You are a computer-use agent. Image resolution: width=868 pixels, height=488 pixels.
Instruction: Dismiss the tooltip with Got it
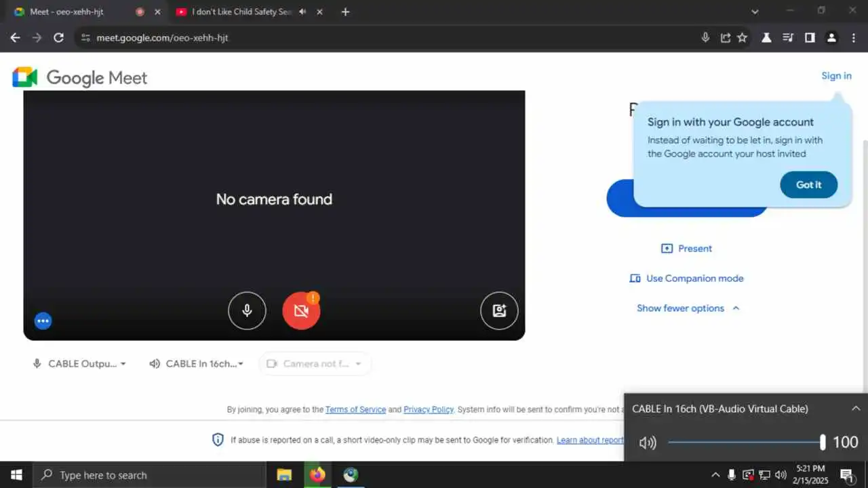click(x=808, y=185)
